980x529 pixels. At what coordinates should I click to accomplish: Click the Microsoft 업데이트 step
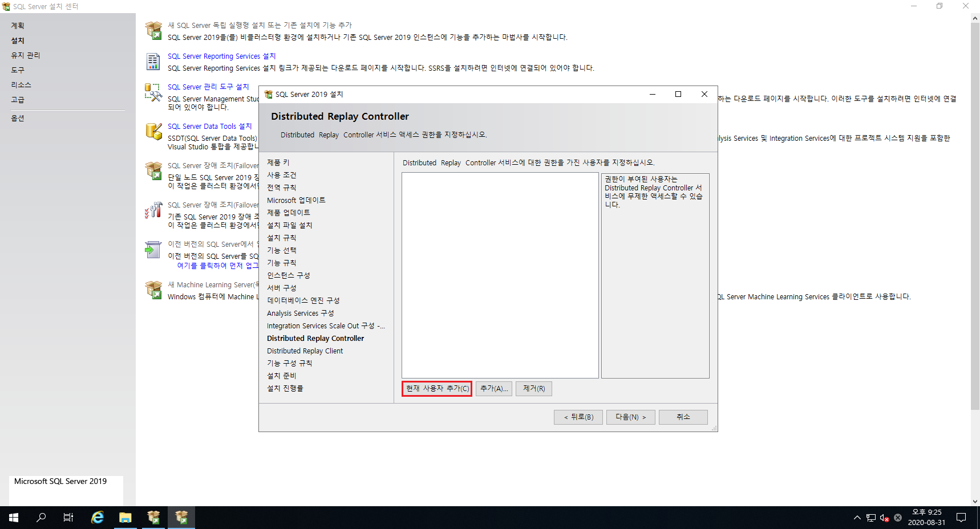coord(296,200)
